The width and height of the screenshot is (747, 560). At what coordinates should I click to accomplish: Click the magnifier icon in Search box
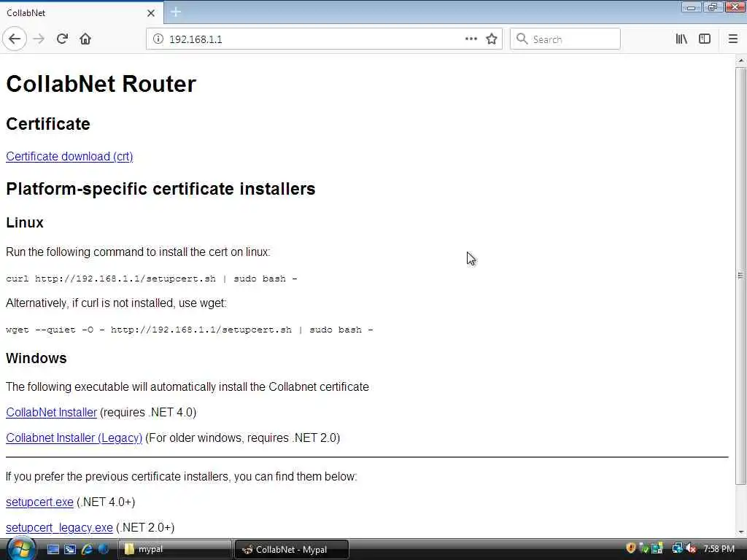(x=522, y=39)
